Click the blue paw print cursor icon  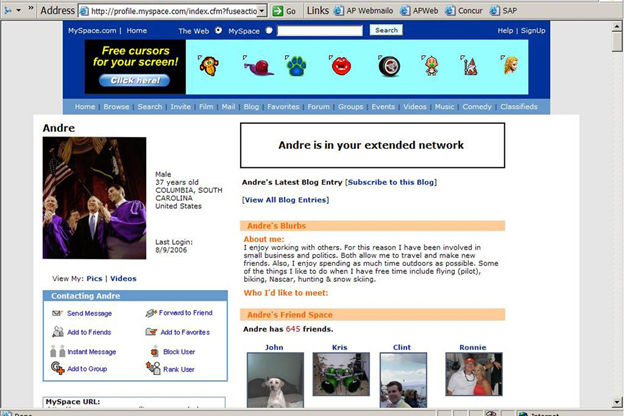[296, 66]
